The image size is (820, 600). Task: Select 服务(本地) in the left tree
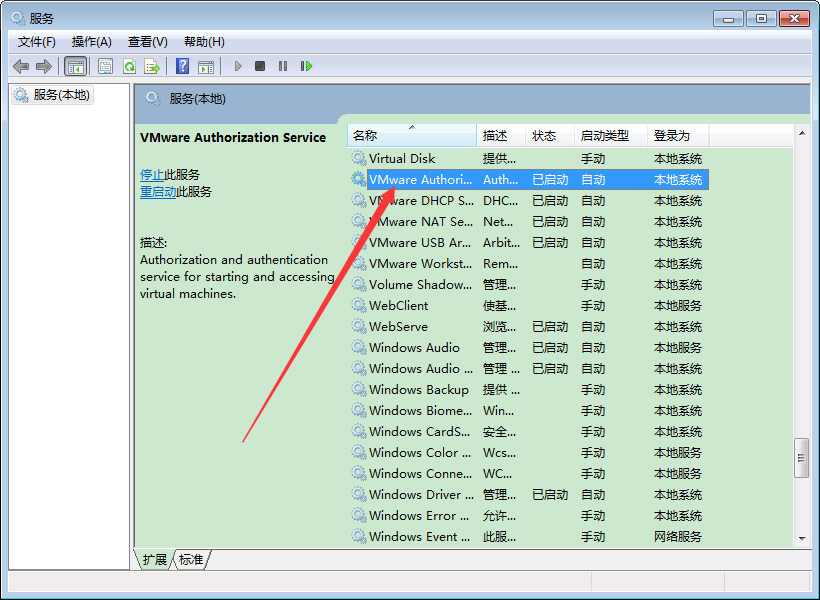pos(55,95)
